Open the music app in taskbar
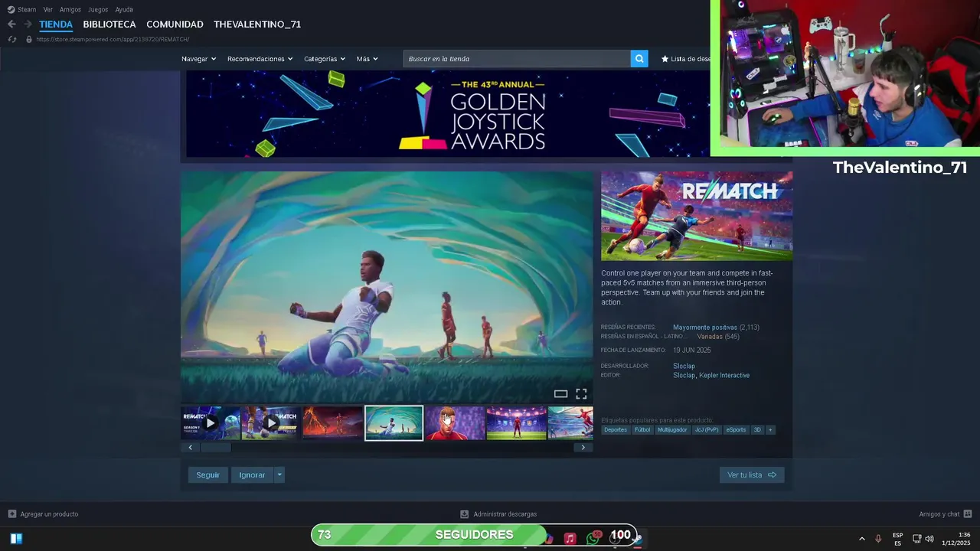 click(570, 539)
